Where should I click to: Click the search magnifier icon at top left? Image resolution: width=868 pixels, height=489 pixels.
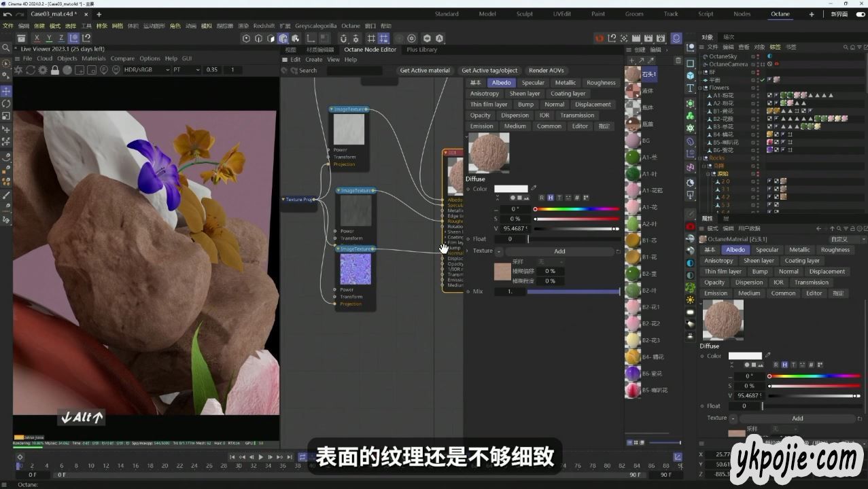(6, 48)
